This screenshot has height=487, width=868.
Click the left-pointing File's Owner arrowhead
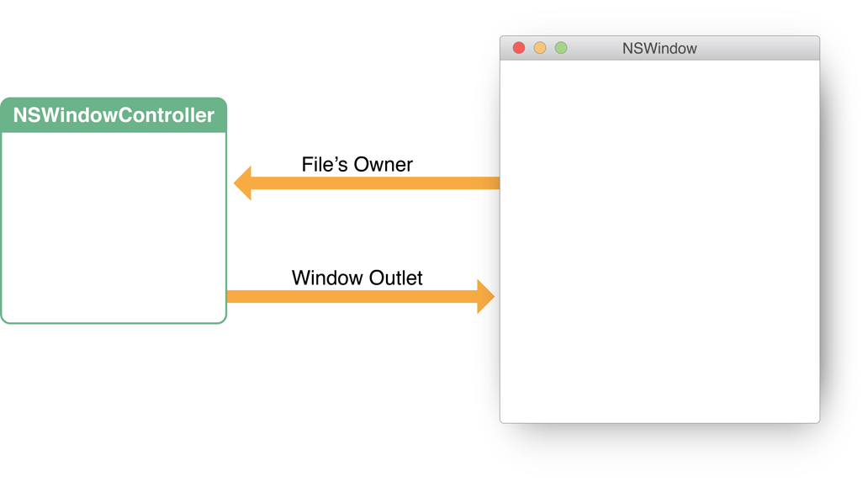pos(243,183)
